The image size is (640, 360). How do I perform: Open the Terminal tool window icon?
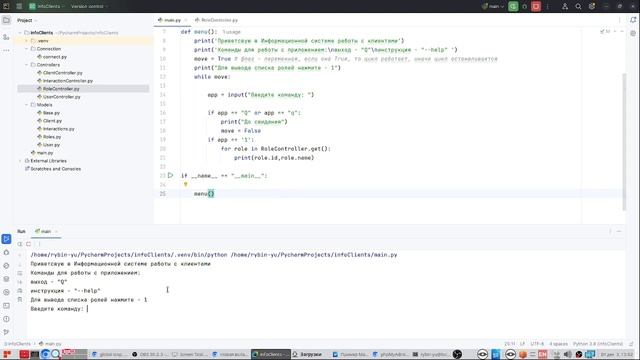[x=6, y=306]
